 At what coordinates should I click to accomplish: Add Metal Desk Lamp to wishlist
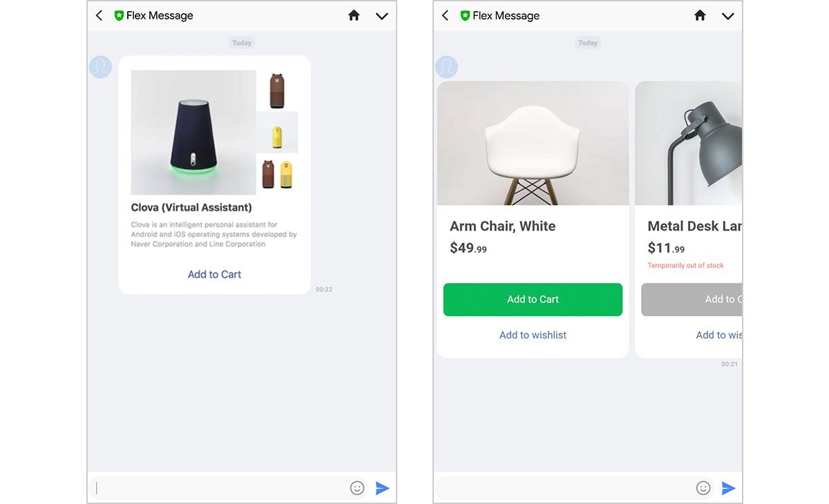[x=718, y=335]
